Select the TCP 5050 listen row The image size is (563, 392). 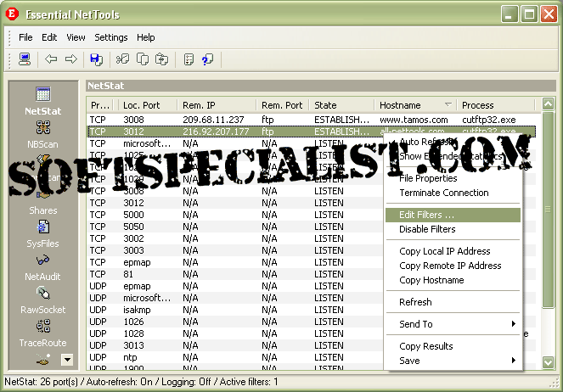pyautogui.click(x=235, y=227)
